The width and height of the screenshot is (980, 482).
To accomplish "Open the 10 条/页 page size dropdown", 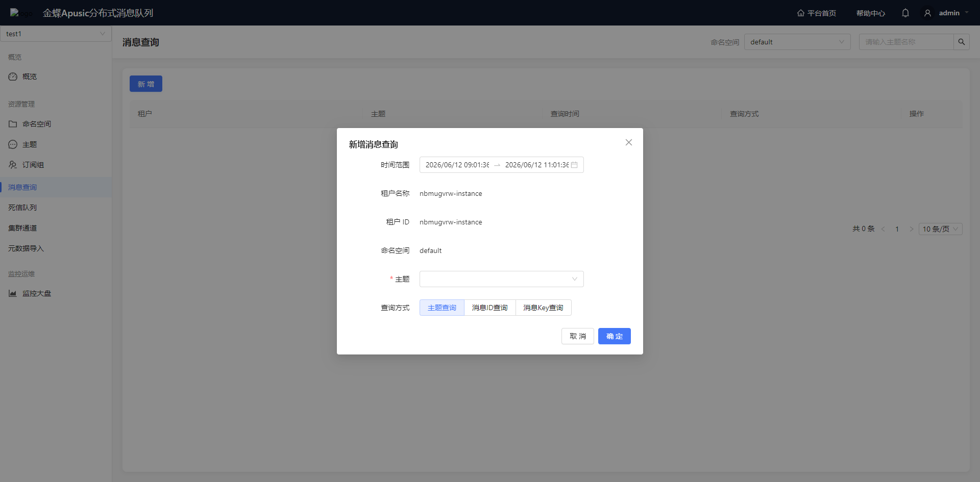I will [941, 229].
